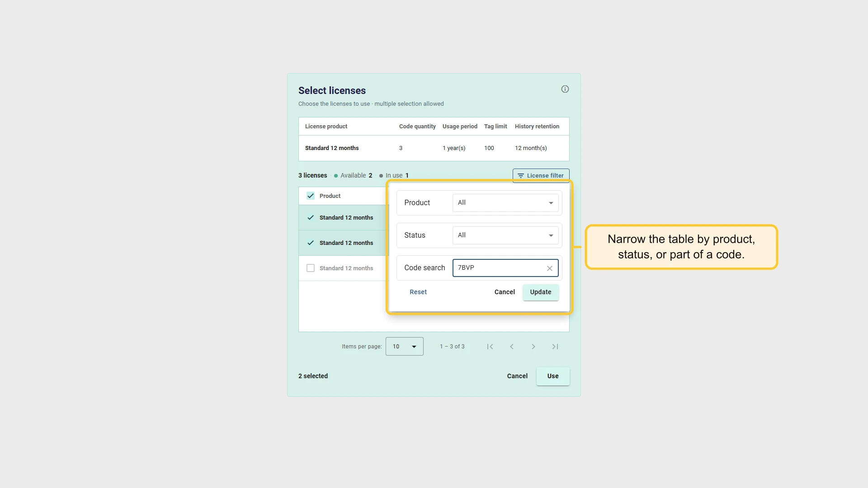
Task: Click the Tag limit column header
Action: [495, 127]
